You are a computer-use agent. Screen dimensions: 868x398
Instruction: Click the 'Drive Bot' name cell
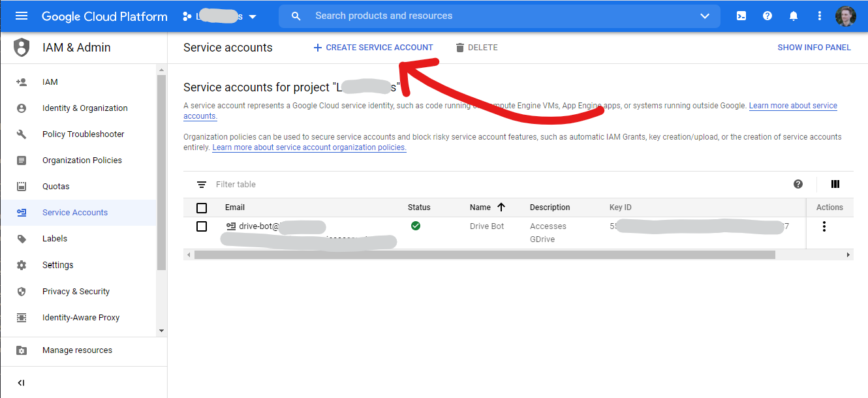tap(487, 226)
